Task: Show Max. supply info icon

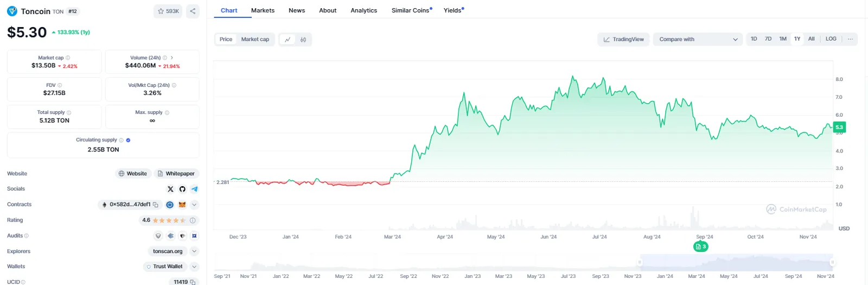Action: (x=167, y=112)
